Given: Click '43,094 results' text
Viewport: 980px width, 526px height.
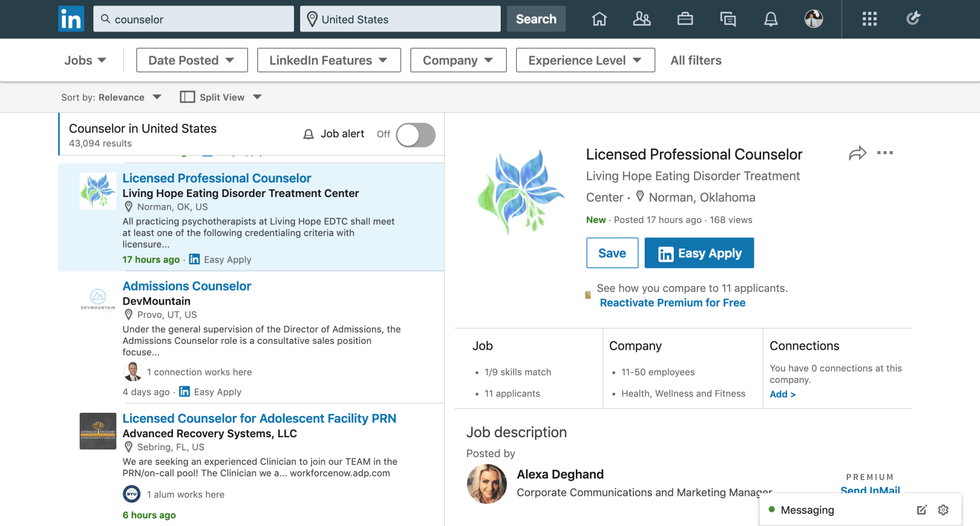Looking at the screenshot, I should [100, 143].
